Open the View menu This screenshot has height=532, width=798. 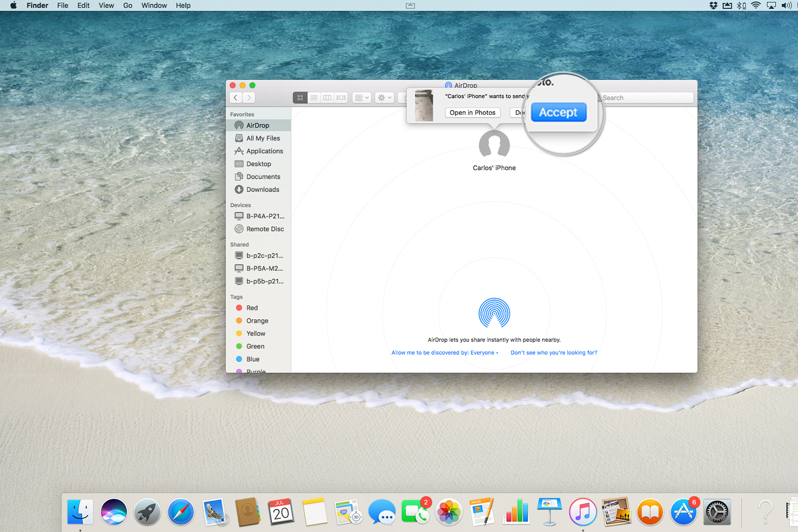[x=106, y=5]
